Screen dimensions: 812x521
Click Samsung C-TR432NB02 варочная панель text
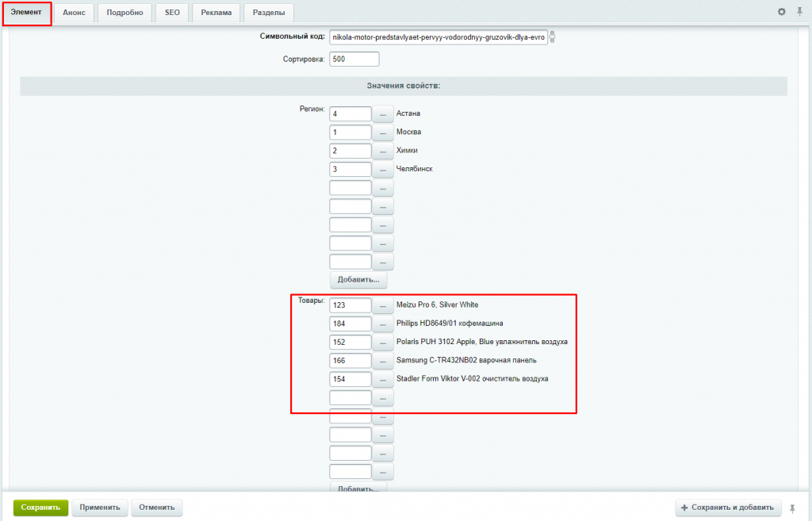[x=466, y=360]
